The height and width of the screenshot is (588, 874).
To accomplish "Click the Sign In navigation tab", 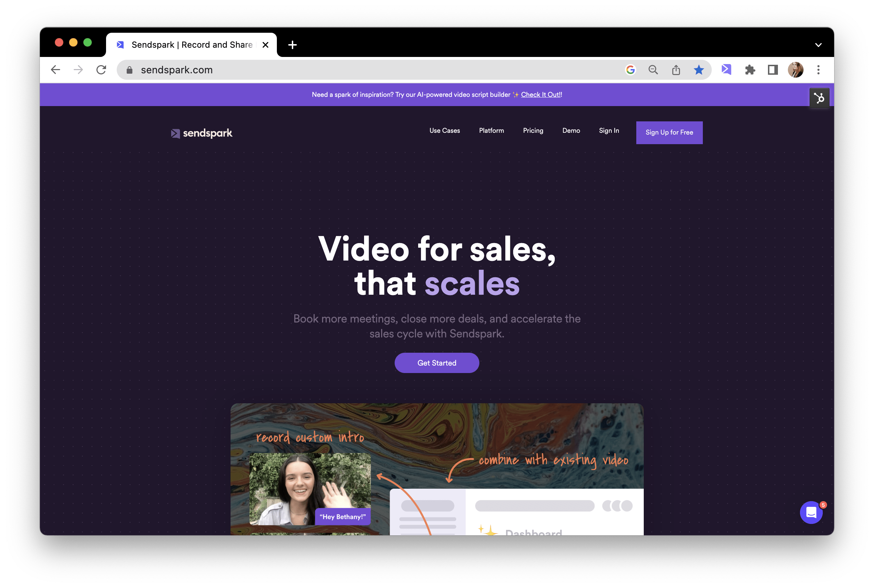I will coord(609,131).
